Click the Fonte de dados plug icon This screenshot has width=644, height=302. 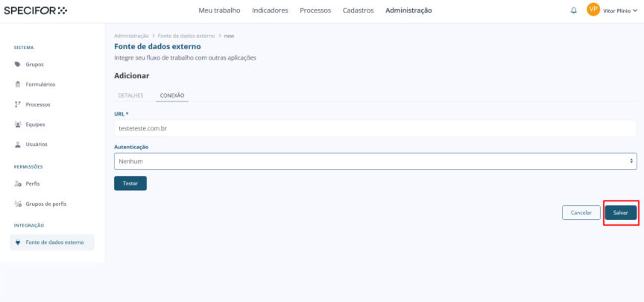(x=18, y=242)
